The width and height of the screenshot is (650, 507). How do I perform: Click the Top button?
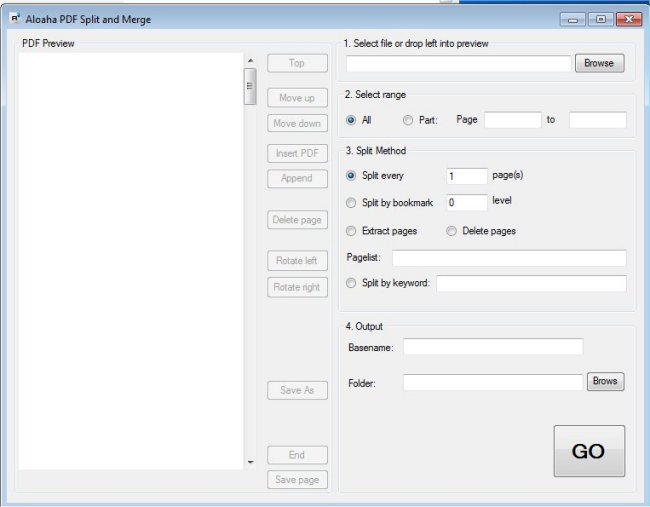point(297,63)
